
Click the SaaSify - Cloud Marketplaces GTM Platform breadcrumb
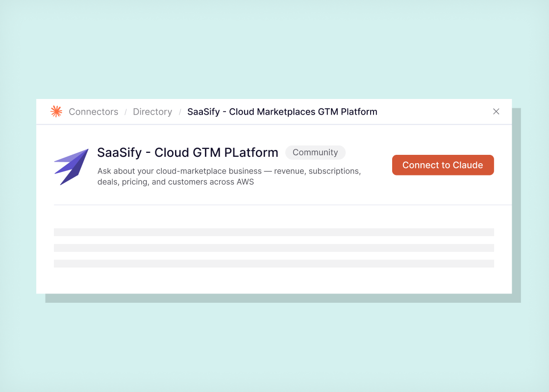coord(282,112)
